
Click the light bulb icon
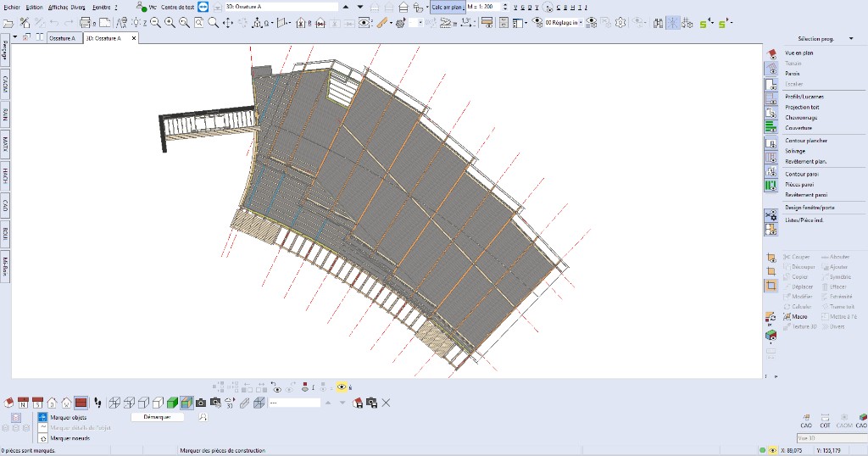[x=136, y=23]
